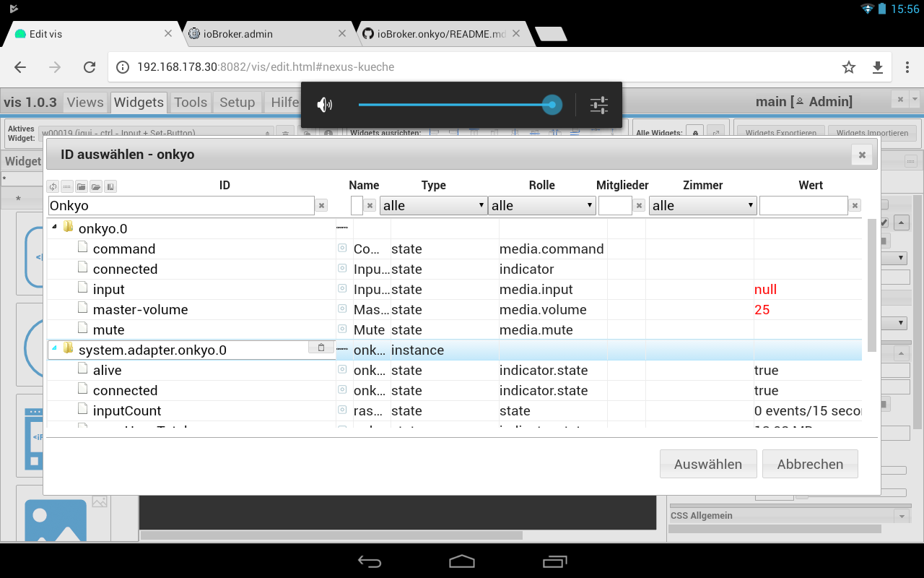
Task: Click the ID filter field containing Onkyo
Action: pos(181,206)
